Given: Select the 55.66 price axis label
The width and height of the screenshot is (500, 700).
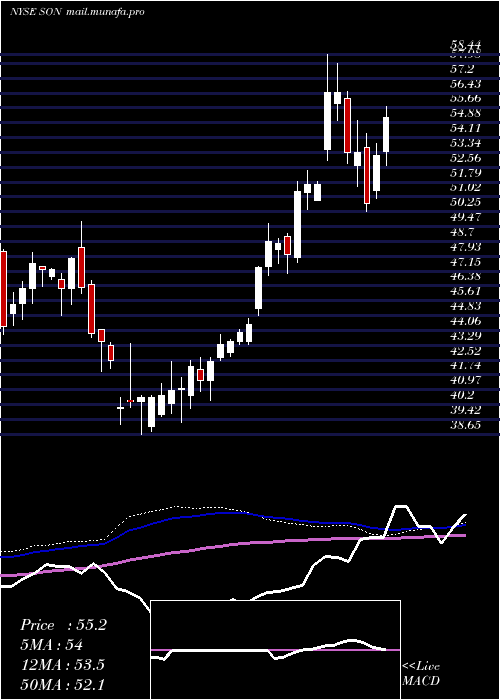Looking at the screenshot, I should click(x=466, y=99).
